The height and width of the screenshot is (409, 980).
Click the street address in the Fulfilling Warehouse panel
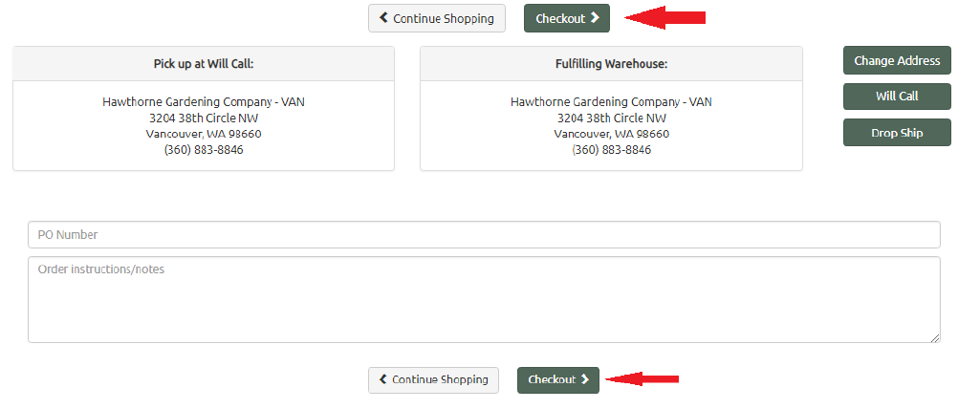[611, 118]
